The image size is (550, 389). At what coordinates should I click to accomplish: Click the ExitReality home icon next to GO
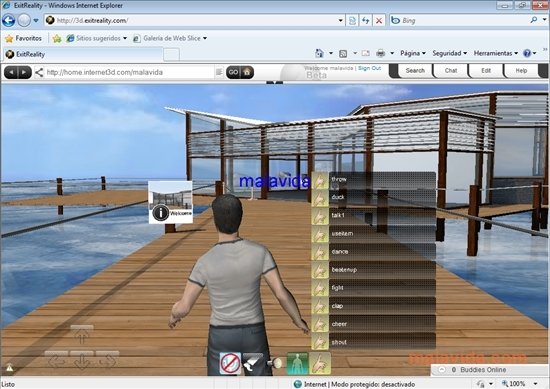[247, 72]
